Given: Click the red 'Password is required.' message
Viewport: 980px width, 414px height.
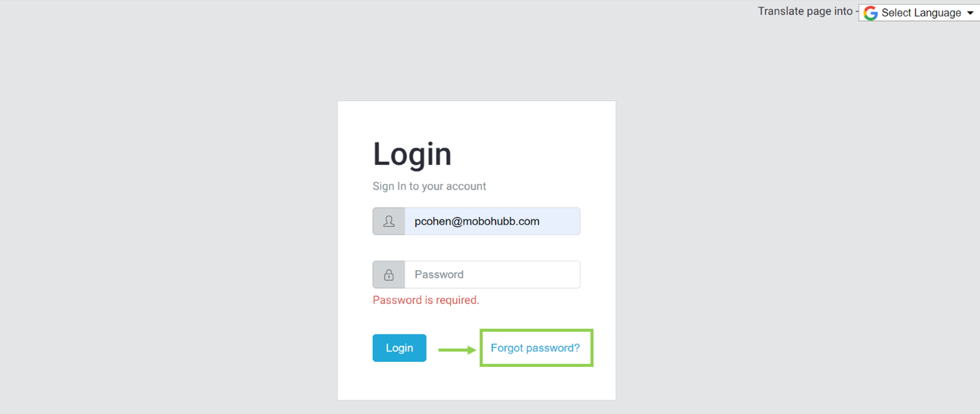Looking at the screenshot, I should coord(426,300).
